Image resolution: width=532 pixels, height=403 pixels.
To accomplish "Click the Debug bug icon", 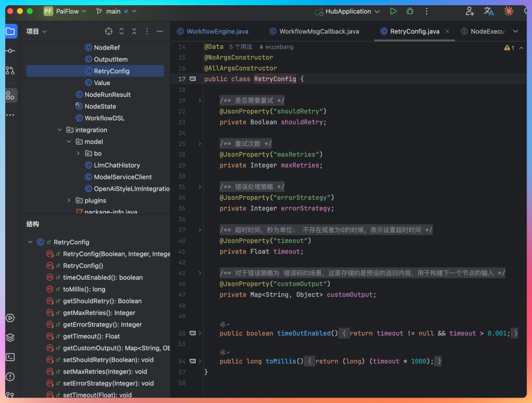I will tap(410, 11).
